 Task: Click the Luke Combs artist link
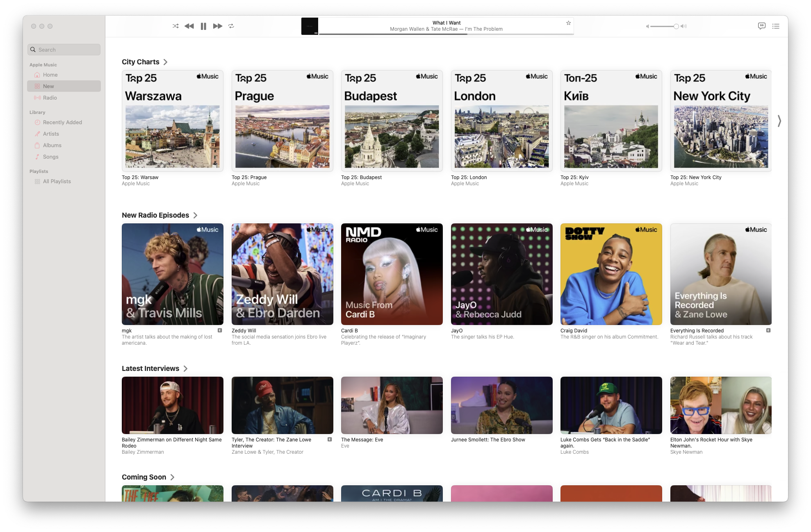coord(574,452)
